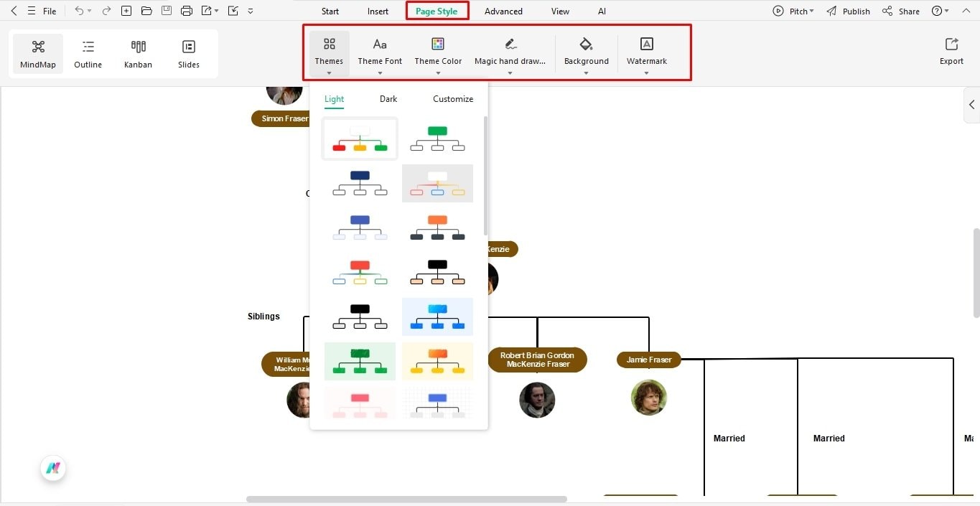Click the Print icon
This screenshot has width=980, height=506.
[186, 10]
